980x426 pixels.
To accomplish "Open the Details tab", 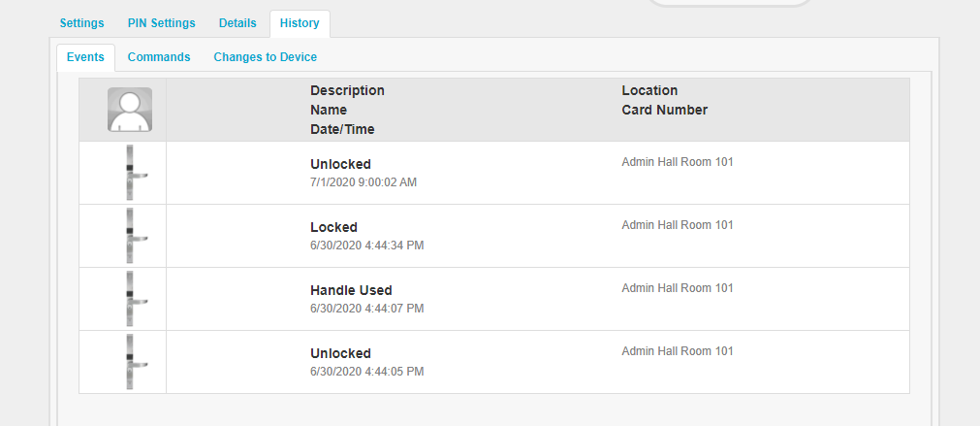I will (237, 23).
